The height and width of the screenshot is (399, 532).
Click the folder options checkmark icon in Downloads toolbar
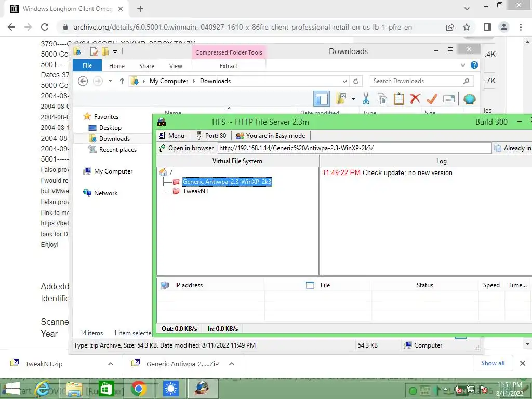pyautogui.click(x=341, y=98)
